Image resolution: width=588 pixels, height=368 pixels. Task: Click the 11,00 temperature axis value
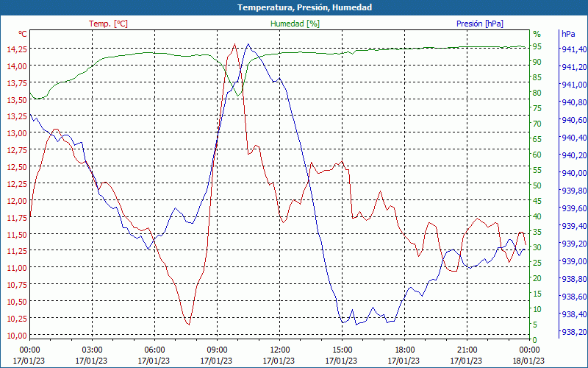pyautogui.click(x=17, y=268)
